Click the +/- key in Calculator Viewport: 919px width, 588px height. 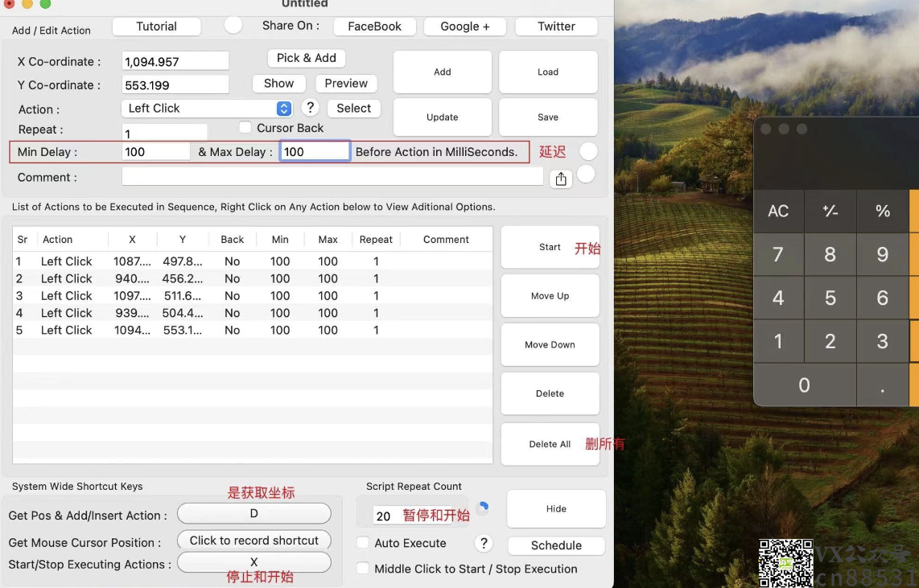830,211
